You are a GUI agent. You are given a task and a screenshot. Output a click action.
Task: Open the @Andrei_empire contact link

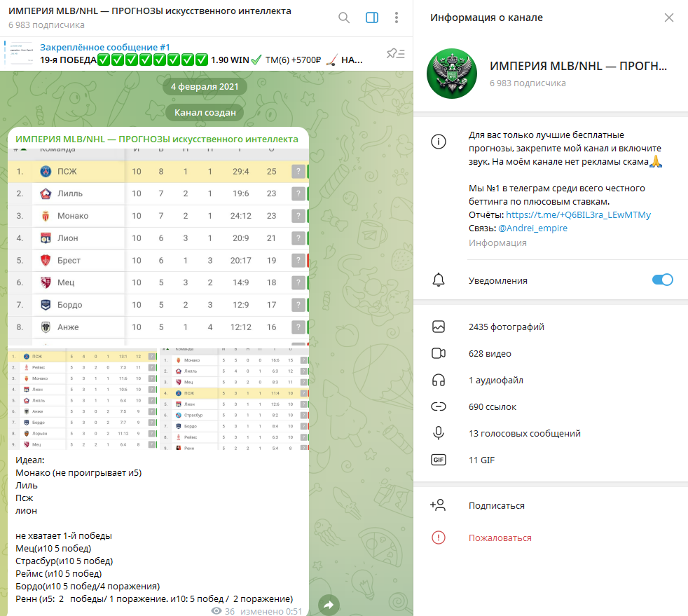(x=532, y=228)
